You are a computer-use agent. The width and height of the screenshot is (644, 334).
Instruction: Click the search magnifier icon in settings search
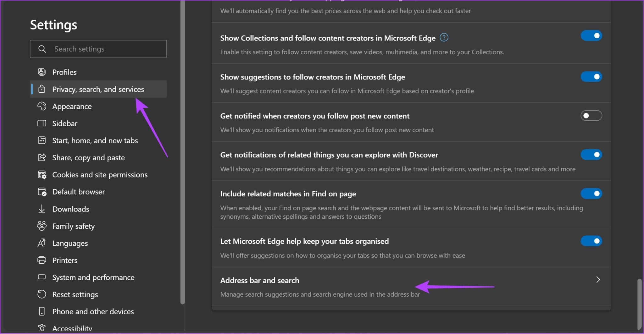pos(42,49)
